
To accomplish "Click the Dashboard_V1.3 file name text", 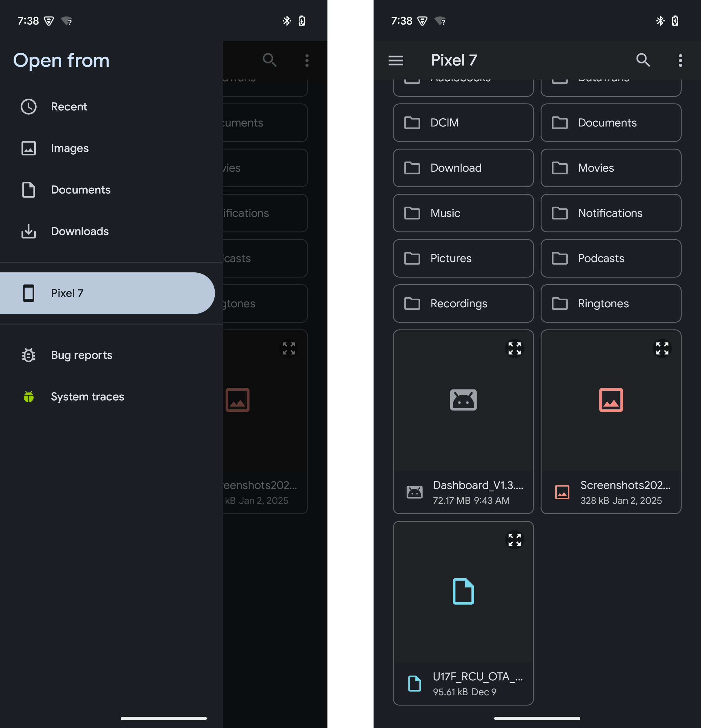I will click(x=478, y=485).
